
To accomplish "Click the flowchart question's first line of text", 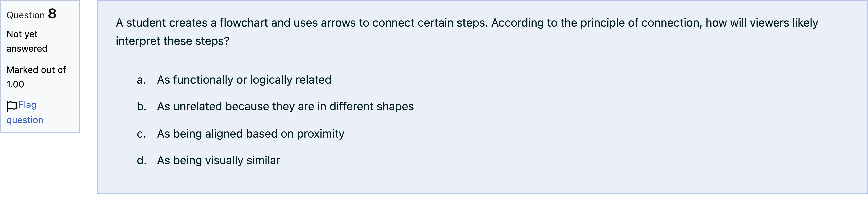I will (x=467, y=23).
